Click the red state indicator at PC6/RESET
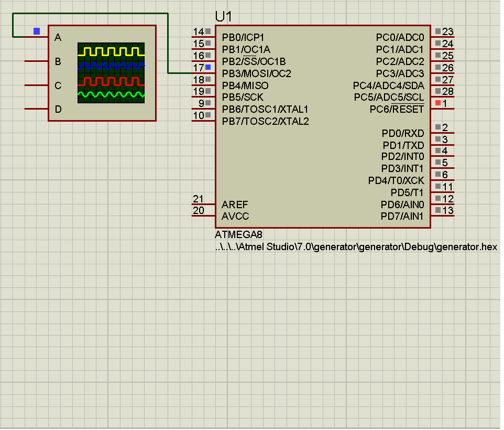This screenshot has width=504, height=430. click(x=438, y=103)
